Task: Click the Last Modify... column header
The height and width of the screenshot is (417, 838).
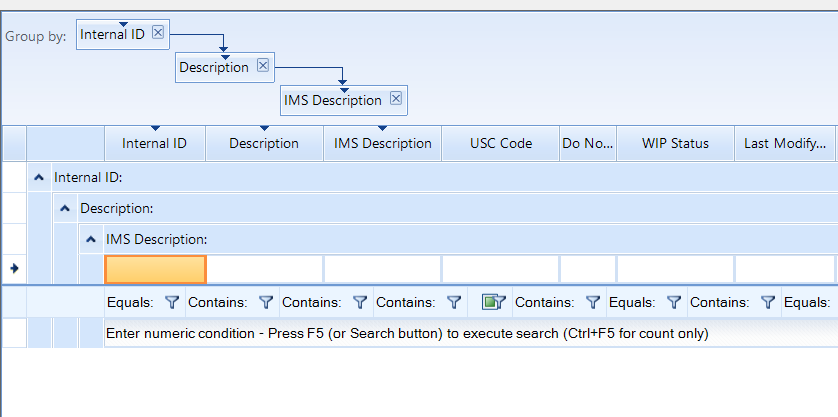Action: 785,143
